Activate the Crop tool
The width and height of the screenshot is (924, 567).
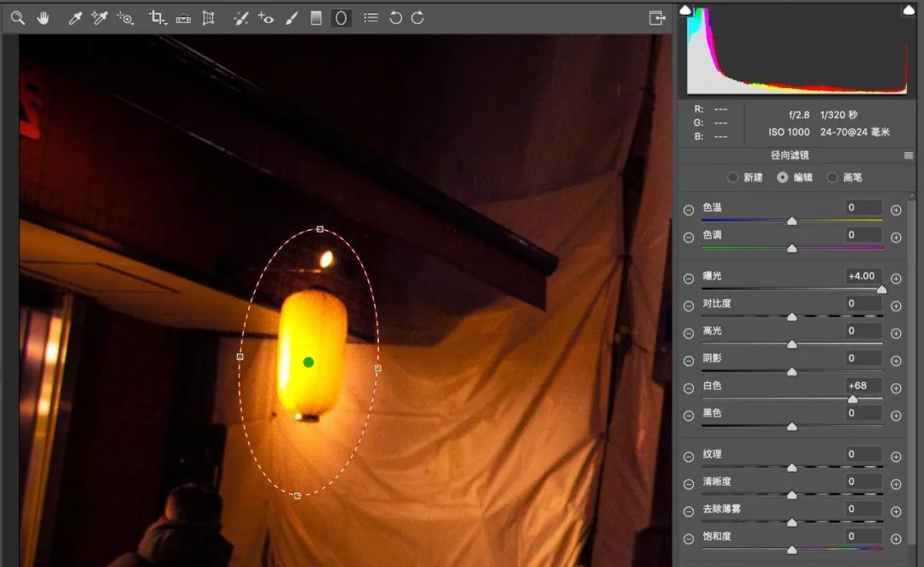(x=157, y=18)
